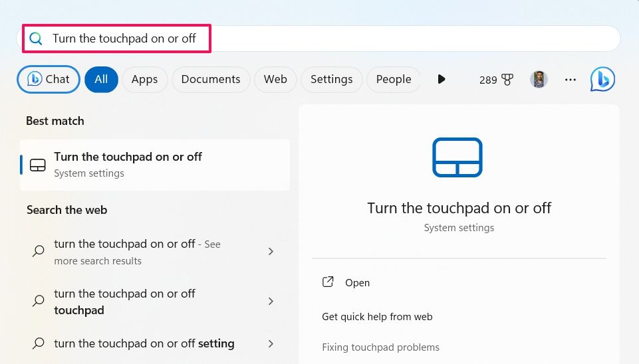Open web suggestion ending with 'setting'
639x364 pixels.
155,343
